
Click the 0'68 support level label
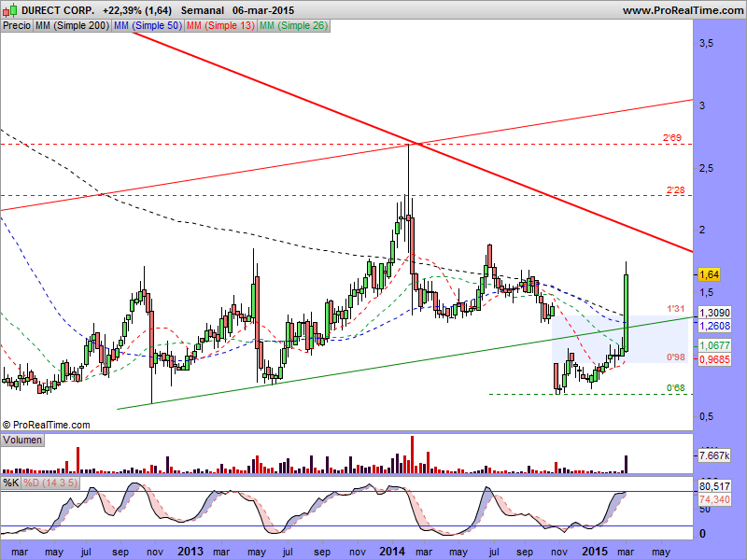(675, 388)
